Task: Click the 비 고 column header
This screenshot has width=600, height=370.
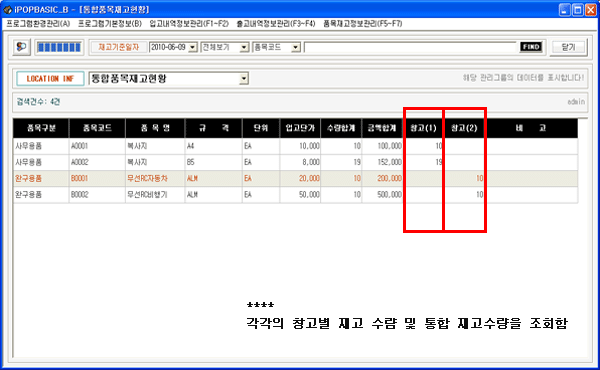Action: click(x=531, y=128)
